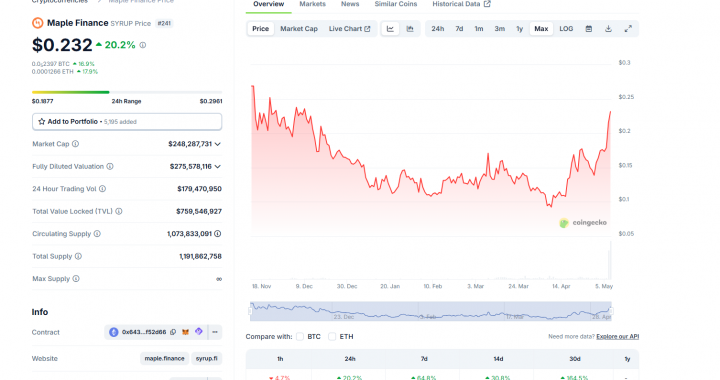Open the calendar date range icon
This screenshot has width=720, height=380.
coord(589,28)
